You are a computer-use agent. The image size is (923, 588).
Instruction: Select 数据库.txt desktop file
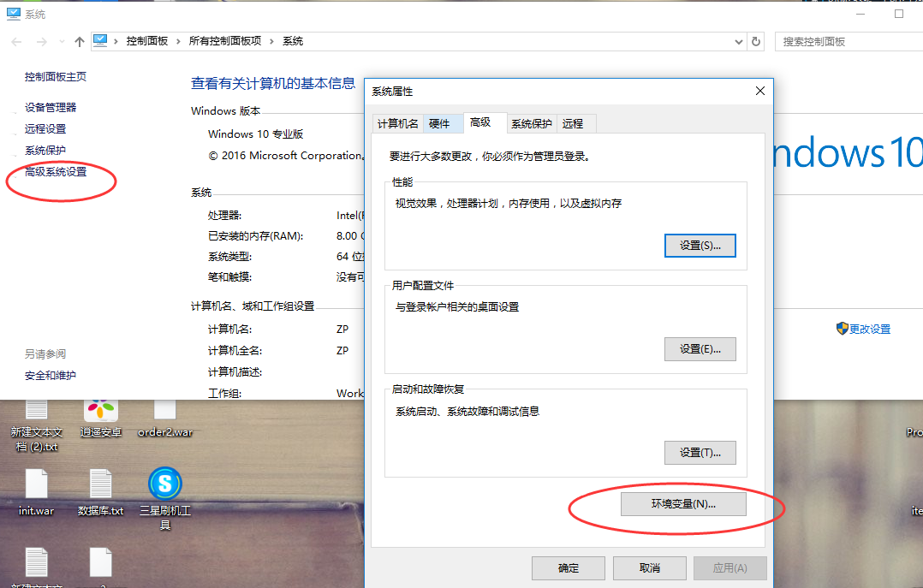tap(101, 492)
